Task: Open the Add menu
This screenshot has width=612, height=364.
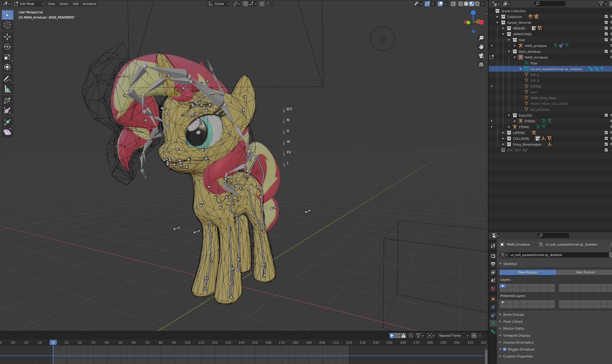Action: 75,4
